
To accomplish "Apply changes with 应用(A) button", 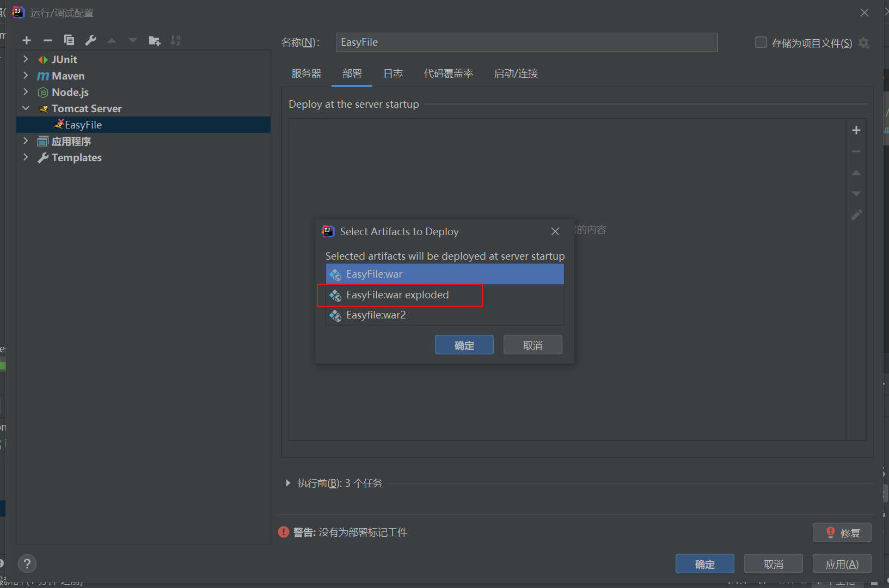I will click(x=842, y=564).
